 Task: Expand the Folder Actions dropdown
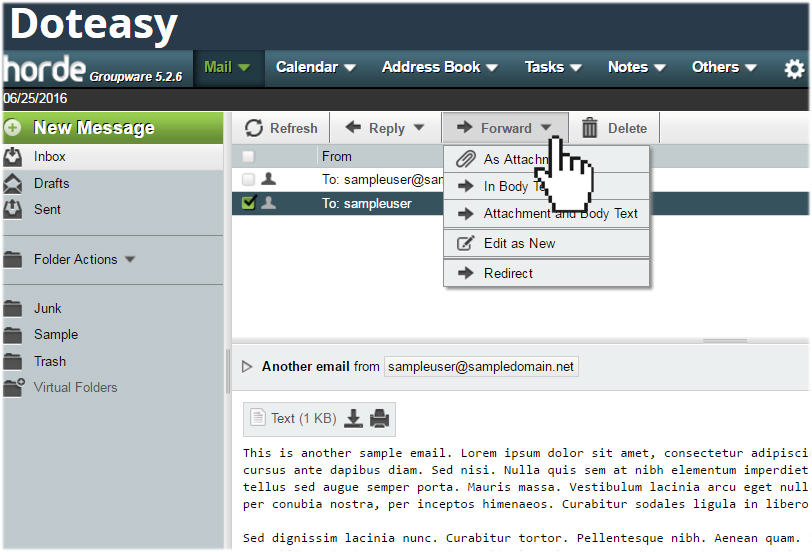click(x=130, y=259)
